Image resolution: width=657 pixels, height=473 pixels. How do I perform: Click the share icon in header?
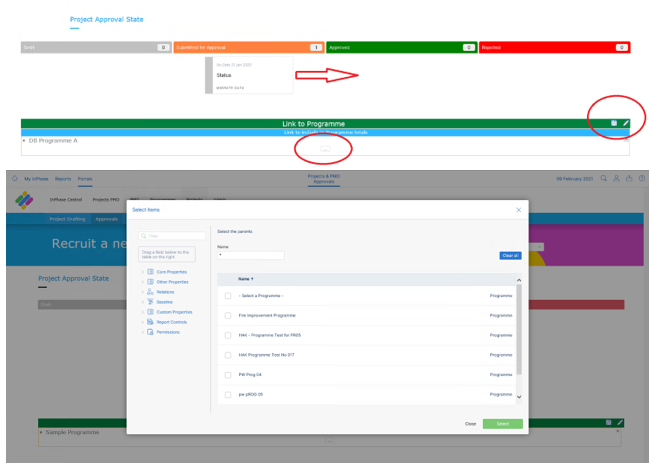tap(629, 178)
